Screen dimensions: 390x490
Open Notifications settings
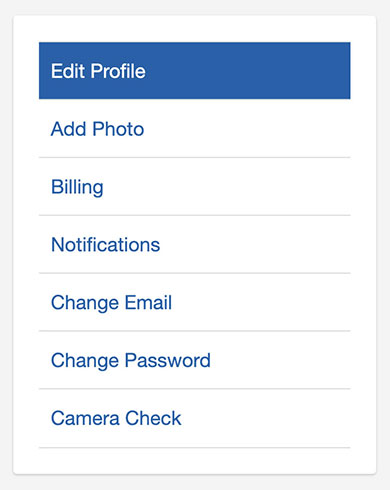195,245
